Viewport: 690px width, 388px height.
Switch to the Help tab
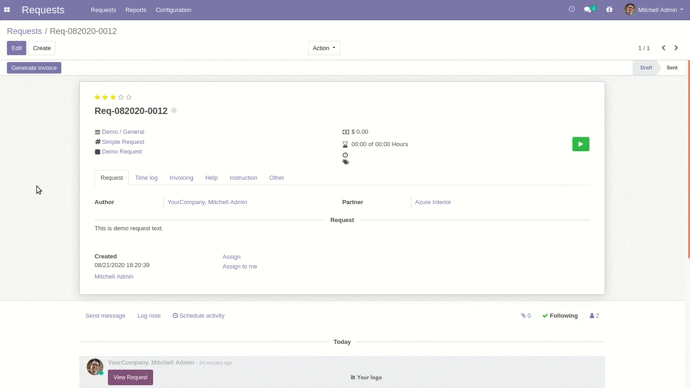[211, 178]
